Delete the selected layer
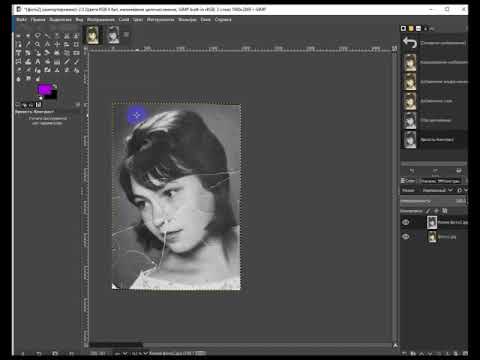The image size is (480, 360). tap(465, 353)
